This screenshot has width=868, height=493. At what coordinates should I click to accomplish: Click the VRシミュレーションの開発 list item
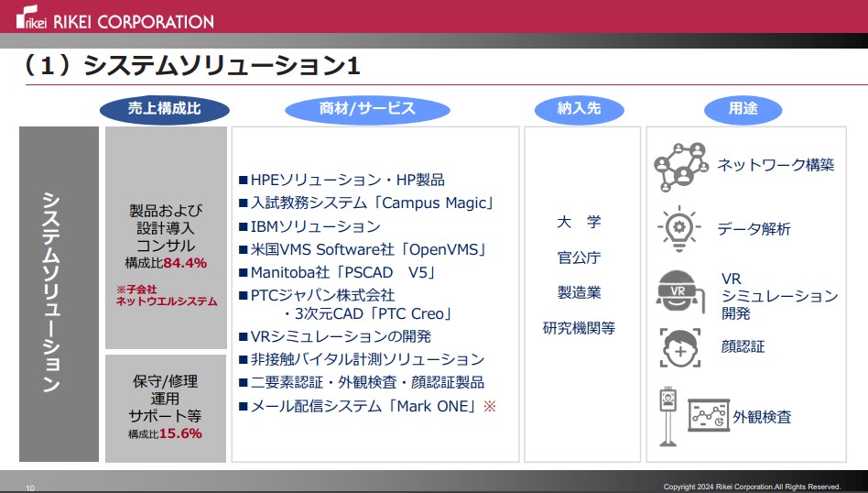pyautogui.click(x=335, y=337)
